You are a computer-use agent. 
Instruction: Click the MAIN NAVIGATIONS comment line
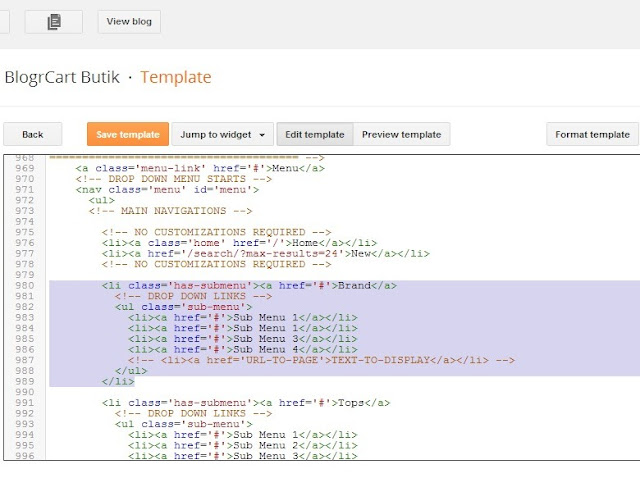(171, 211)
